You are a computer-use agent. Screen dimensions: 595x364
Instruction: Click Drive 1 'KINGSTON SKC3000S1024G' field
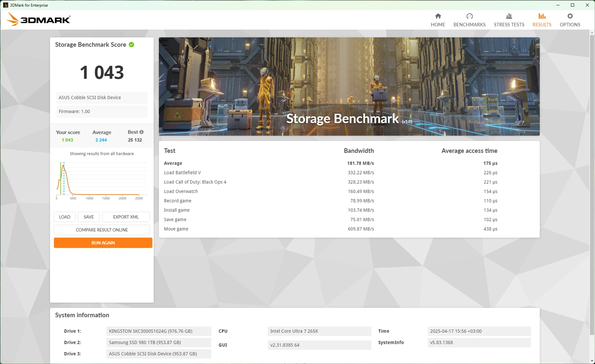click(159, 331)
